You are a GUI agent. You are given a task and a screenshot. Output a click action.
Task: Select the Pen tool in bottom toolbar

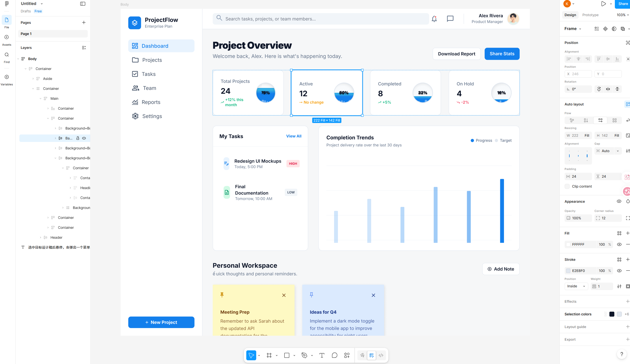[x=304, y=355]
